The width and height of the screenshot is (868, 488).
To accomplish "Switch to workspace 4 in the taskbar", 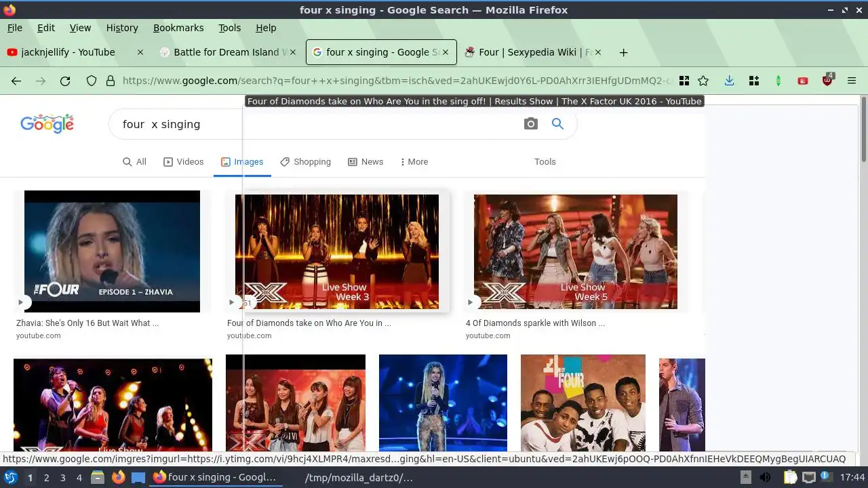I will [x=79, y=478].
